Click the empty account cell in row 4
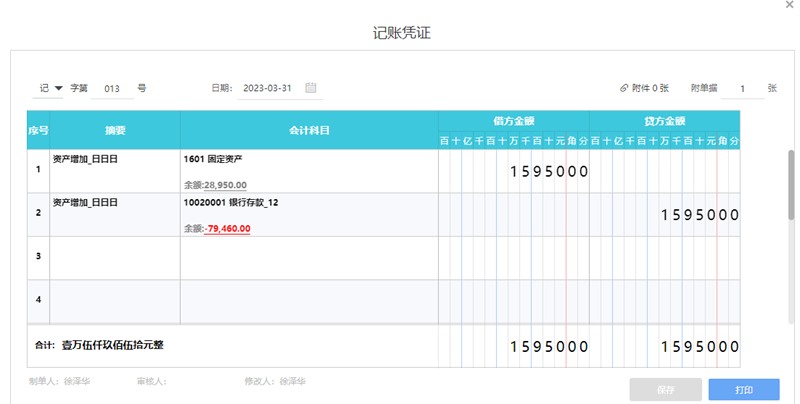This screenshot has height=404, width=800. (x=309, y=298)
